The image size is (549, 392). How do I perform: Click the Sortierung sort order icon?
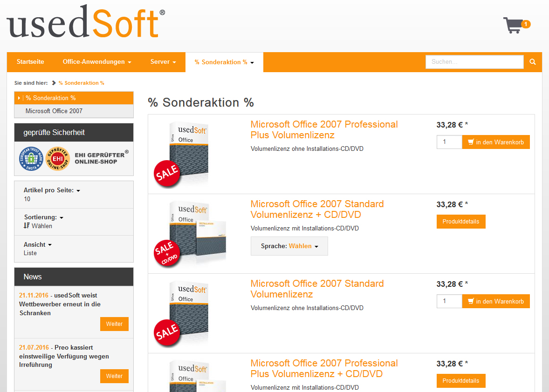(x=27, y=226)
